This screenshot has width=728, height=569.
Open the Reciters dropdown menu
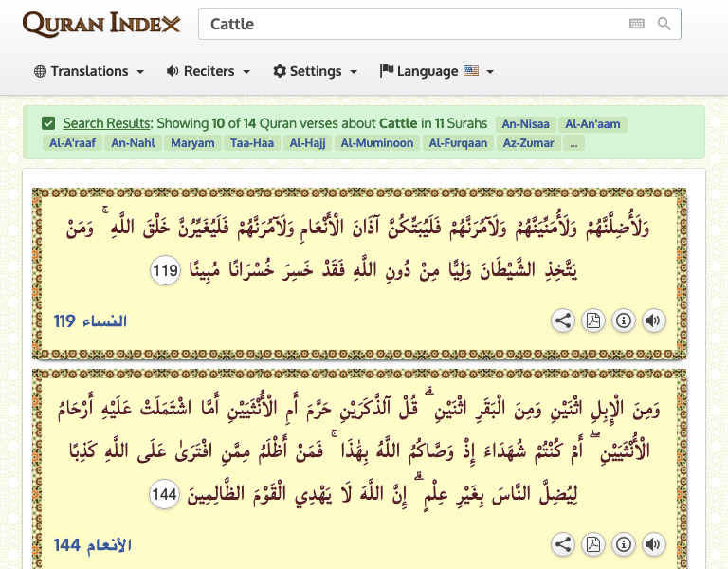(x=208, y=71)
